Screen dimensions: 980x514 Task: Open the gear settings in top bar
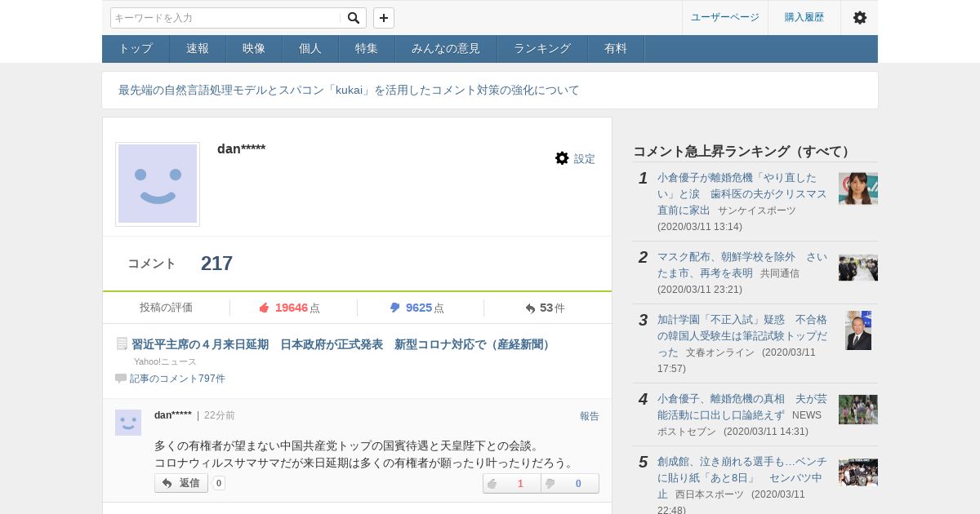(x=860, y=17)
